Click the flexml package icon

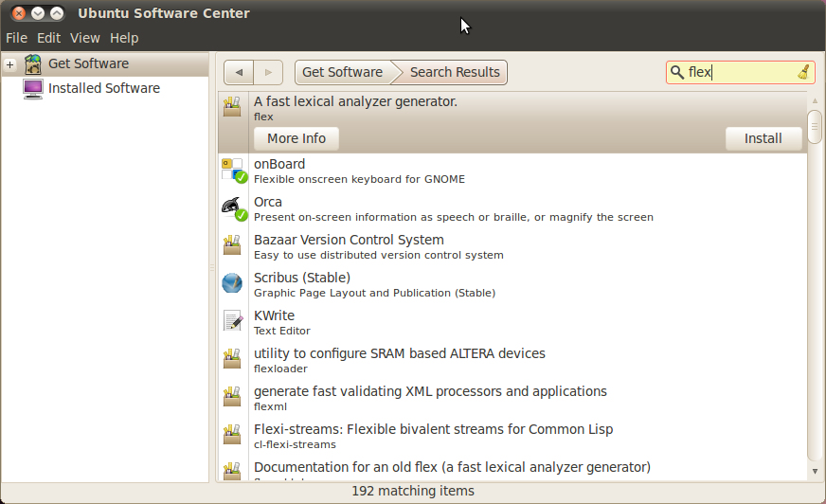coord(232,397)
